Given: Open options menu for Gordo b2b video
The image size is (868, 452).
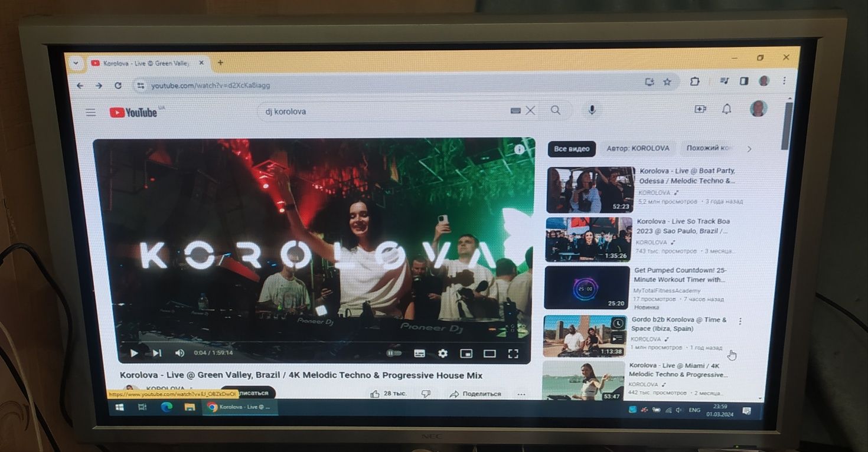Looking at the screenshot, I should pyautogui.click(x=740, y=322).
